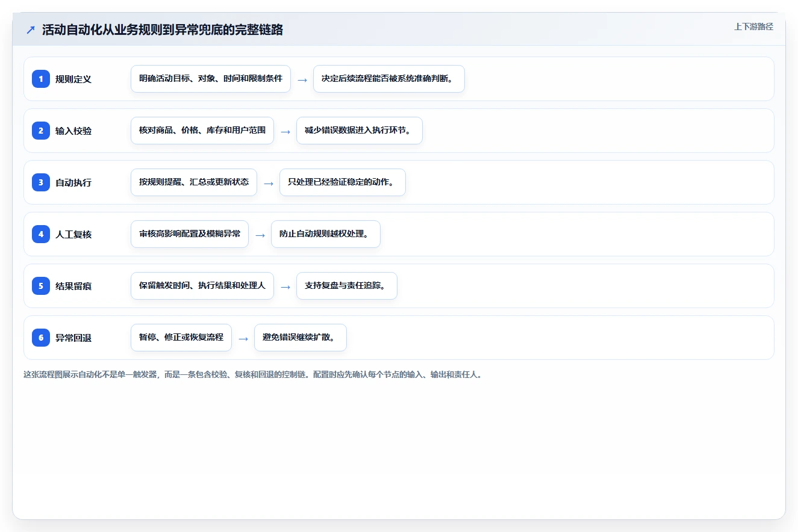This screenshot has height=532, width=798.
Task: Click the 明确活动目标、对象、时间和限制条件 box
Action: point(211,79)
